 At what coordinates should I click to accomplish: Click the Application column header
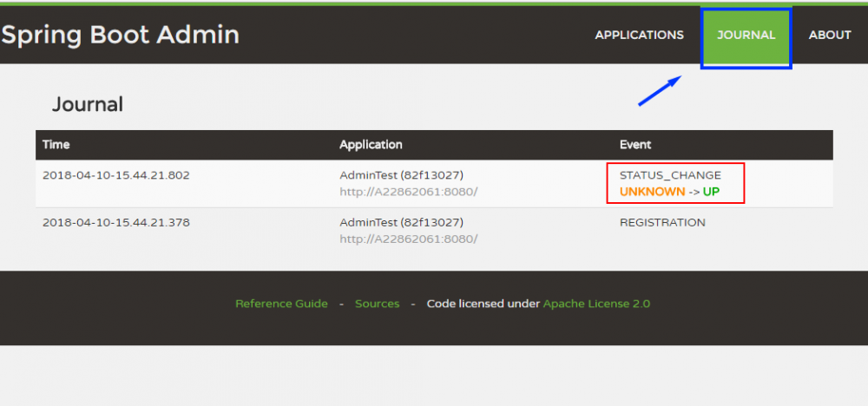(x=371, y=145)
